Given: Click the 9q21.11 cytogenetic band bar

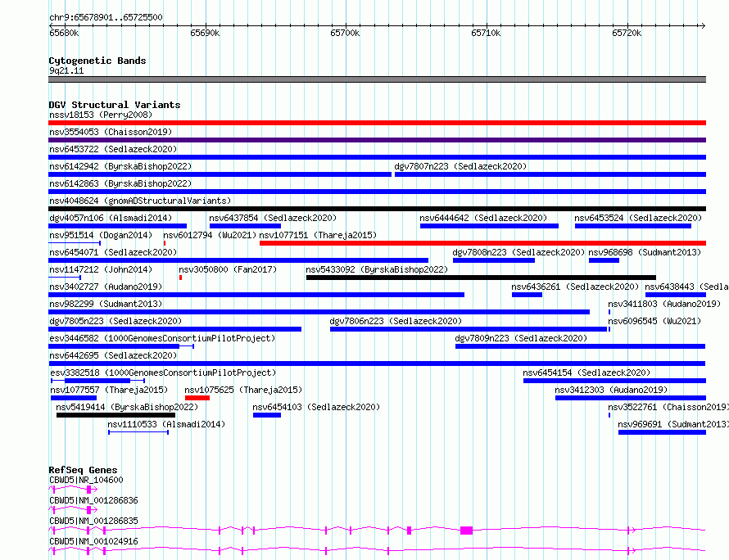Looking at the screenshot, I should pos(377,79).
